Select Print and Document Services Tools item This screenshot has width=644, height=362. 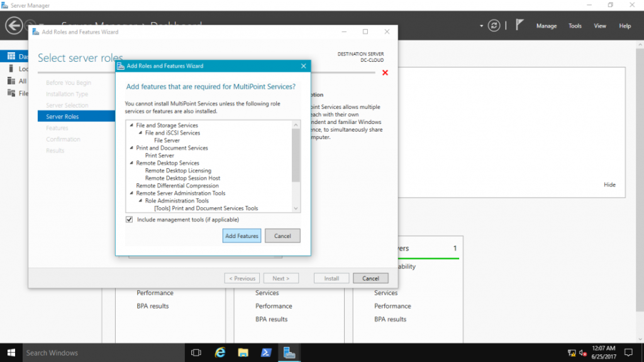tap(206, 208)
